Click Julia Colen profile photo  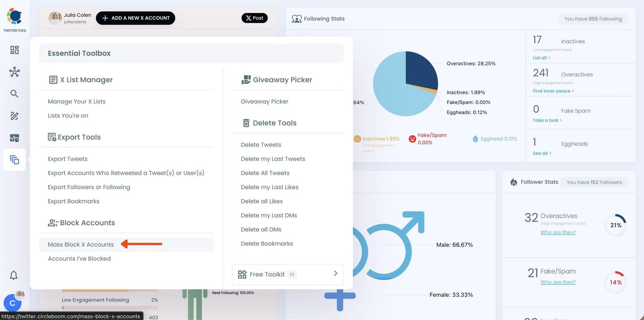[x=55, y=18]
